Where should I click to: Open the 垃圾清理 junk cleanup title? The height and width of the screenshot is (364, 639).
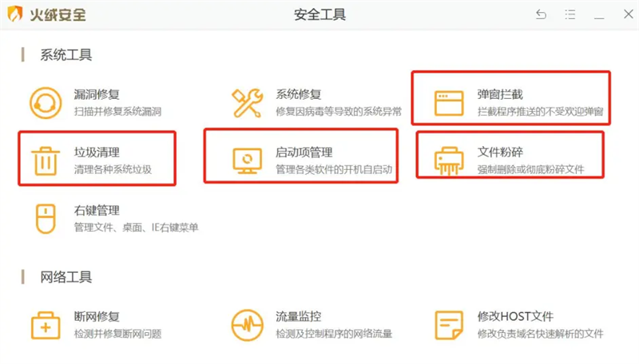[x=97, y=152]
